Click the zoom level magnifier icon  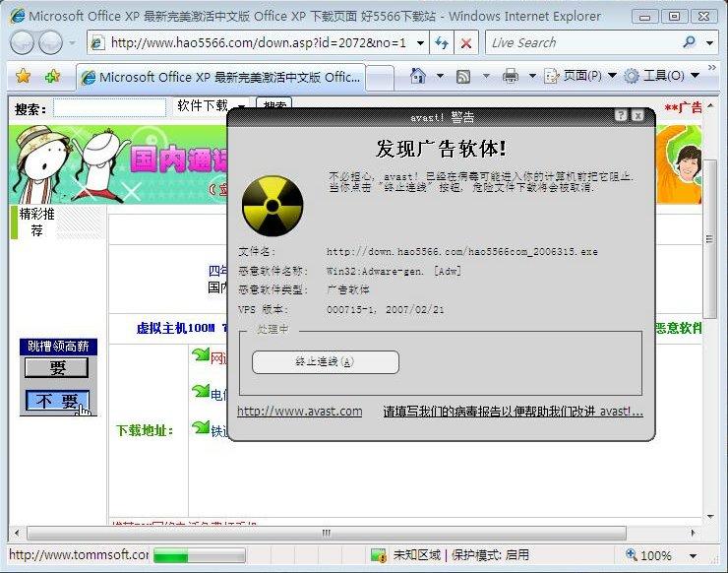point(632,554)
